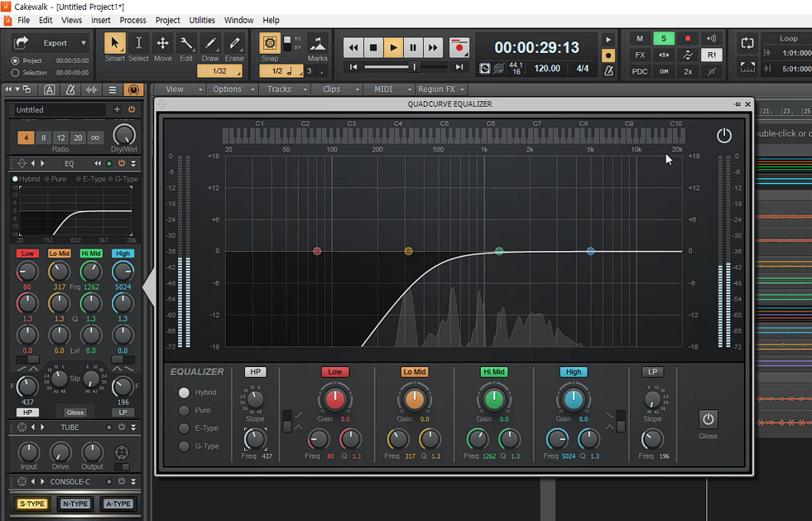The width and height of the screenshot is (812, 521).
Task: Toggle the Loop on/off icon
Action: [x=747, y=43]
